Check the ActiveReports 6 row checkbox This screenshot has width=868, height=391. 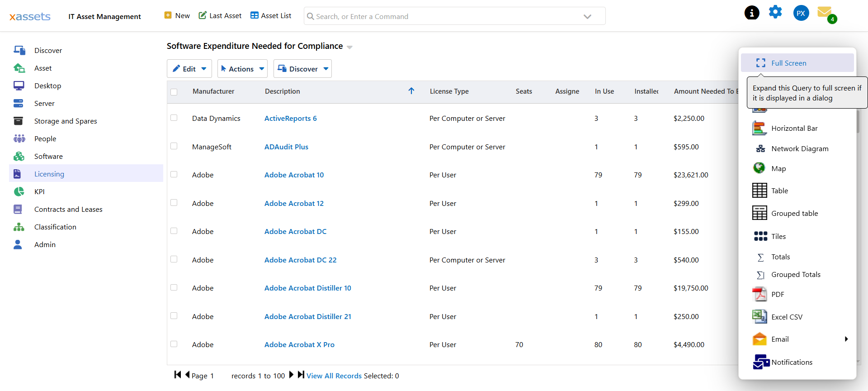174,118
